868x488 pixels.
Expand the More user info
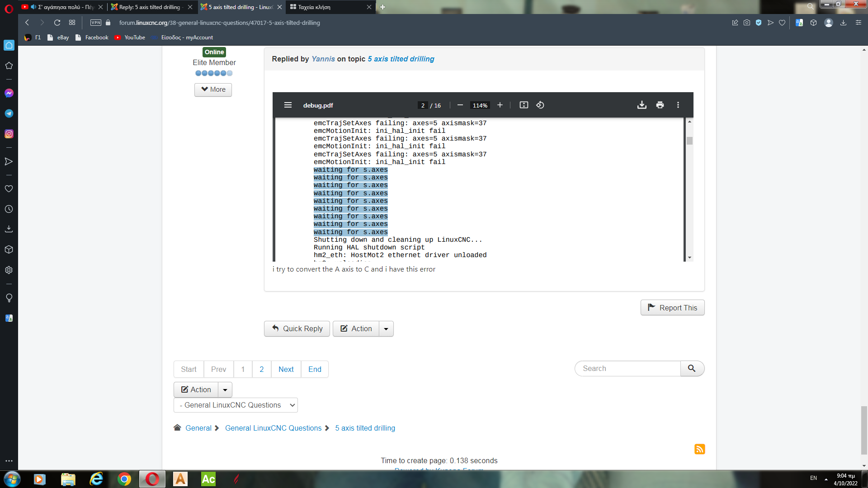point(213,89)
